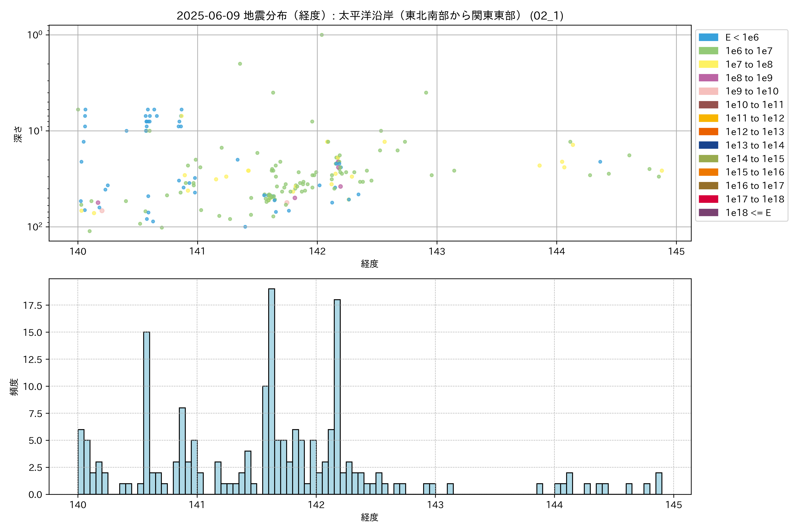Click the purple '1e8 to 1e9' legend swatch

(x=708, y=78)
